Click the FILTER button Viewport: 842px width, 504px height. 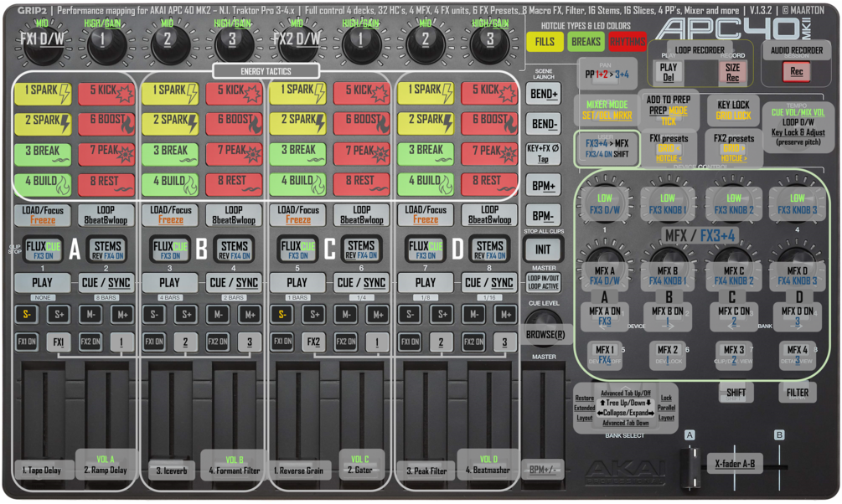[x=798, y=393]
